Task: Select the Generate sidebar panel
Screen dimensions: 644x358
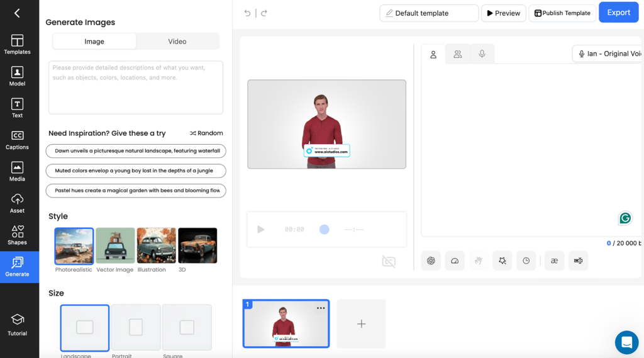Action: click(x=19, y=267)
